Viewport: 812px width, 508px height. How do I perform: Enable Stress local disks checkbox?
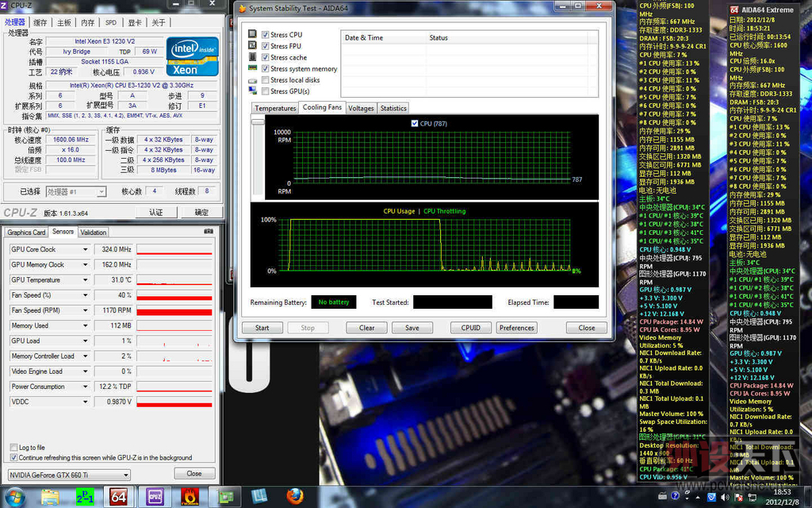click(x=265, y=80)
